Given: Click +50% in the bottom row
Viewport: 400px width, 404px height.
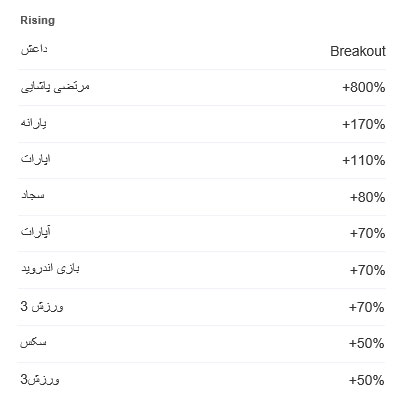Looking at the screenshot, I should [367, 380].
